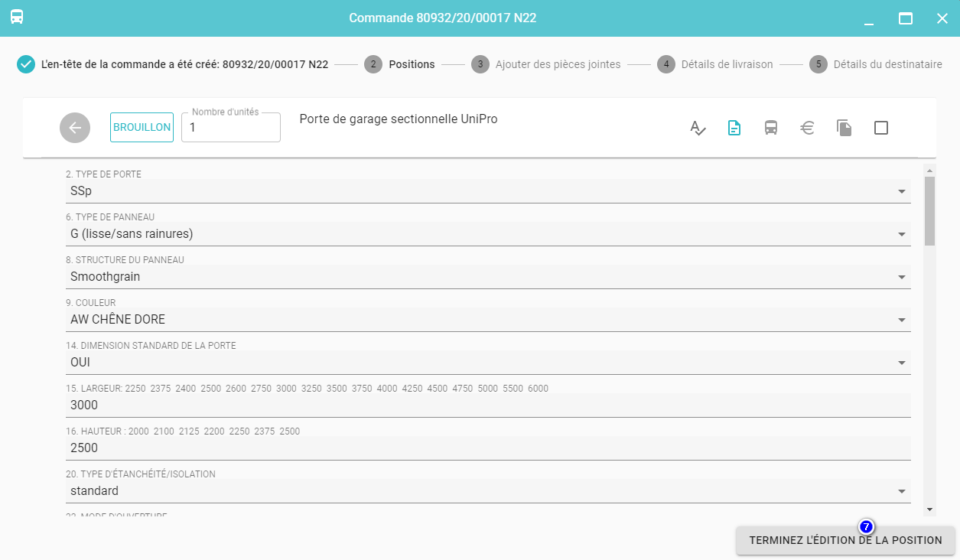Click the Nombre d'unités input field
Screen dimensions: 960x560
[231, 129]
